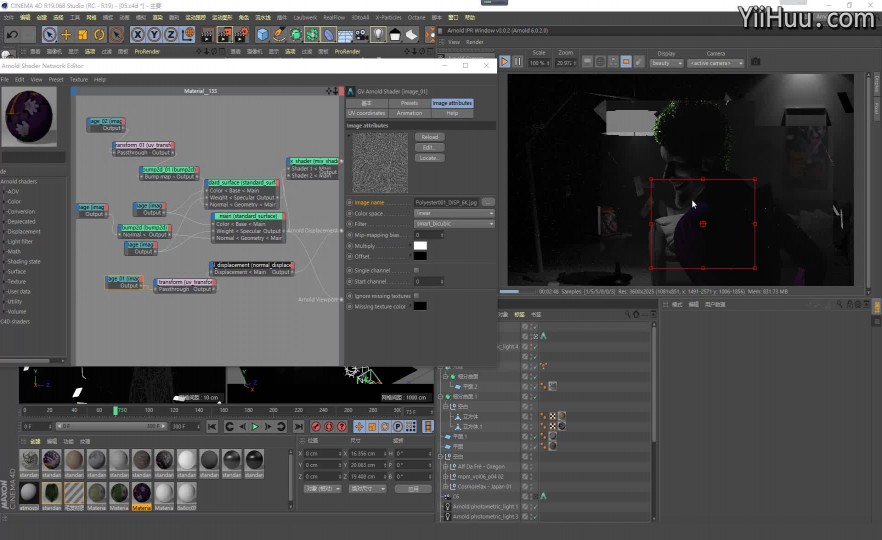Click the Autokeying red icon
This screenshot has height=540, width=882.
[x=329, y=427]
